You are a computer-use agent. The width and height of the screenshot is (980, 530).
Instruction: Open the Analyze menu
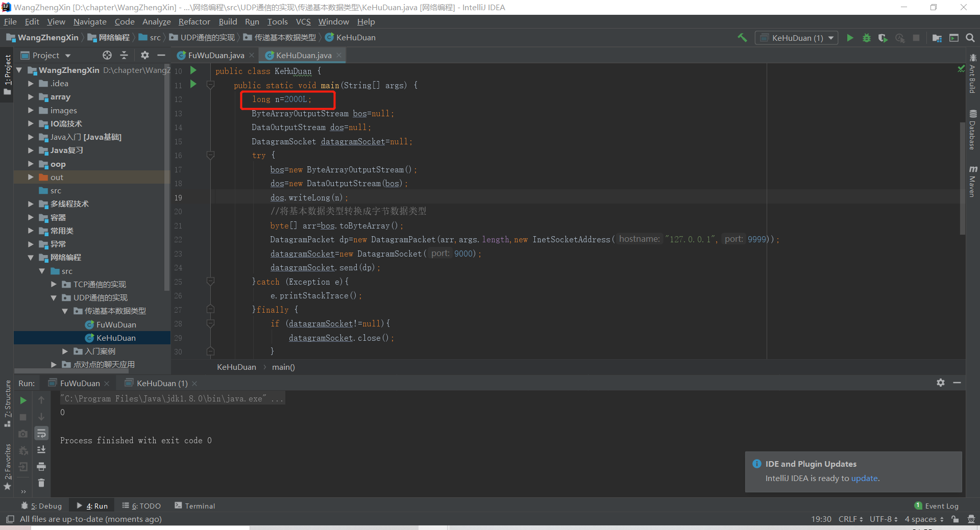(156, 22)
